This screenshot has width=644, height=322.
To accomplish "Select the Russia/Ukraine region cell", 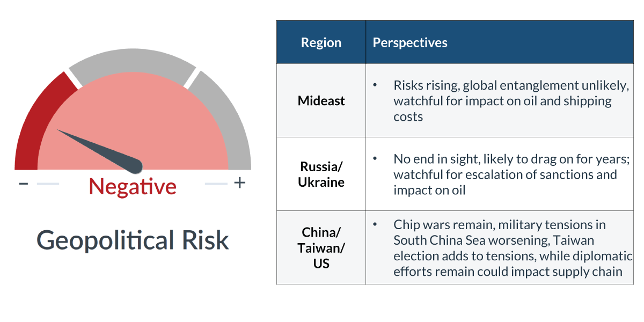I will tap(321, 174).
